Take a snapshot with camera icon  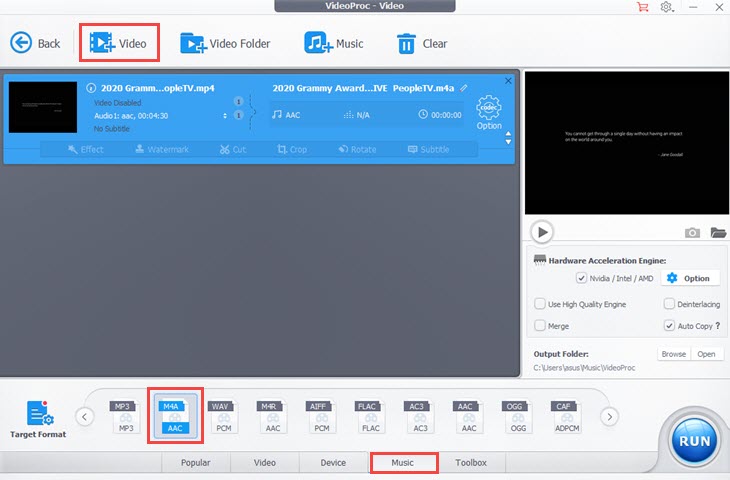[x=692, y=232]
